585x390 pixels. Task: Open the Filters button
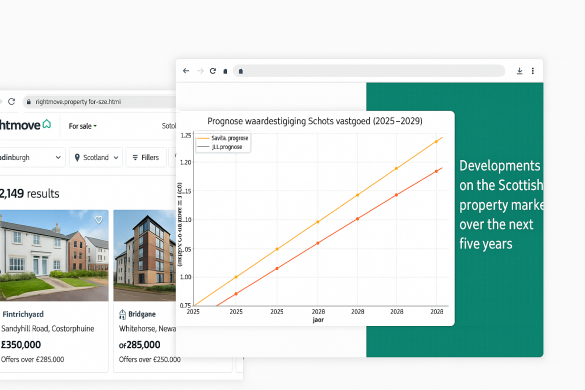[x=146, y=157]
